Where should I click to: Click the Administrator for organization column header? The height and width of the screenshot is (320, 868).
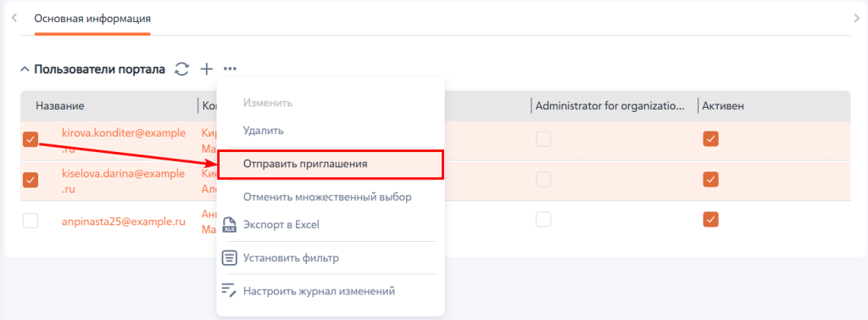610,106
